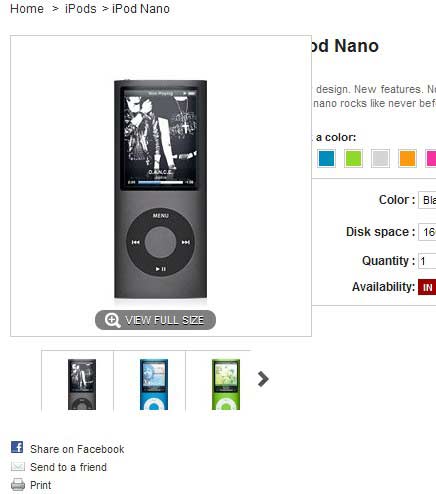
Task: Pick the pink color swatch
Action: click(x=431, y=158)
